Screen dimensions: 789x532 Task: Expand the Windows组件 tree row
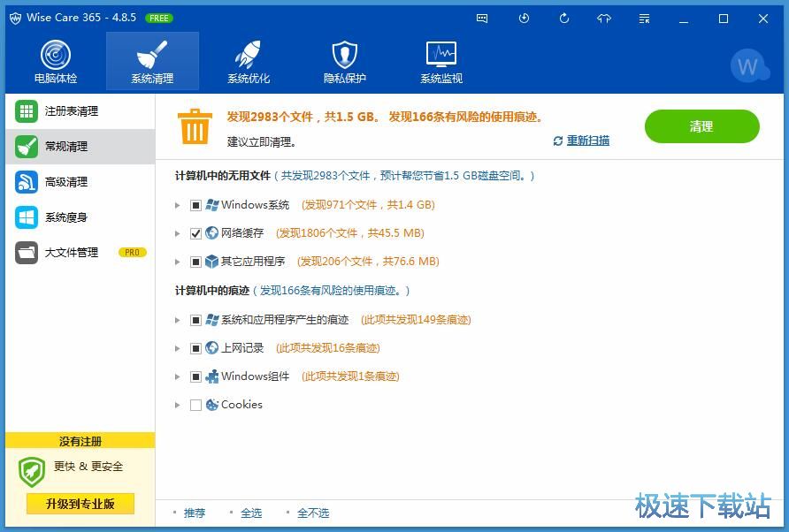pyautogui.click(x=177, y=376)
